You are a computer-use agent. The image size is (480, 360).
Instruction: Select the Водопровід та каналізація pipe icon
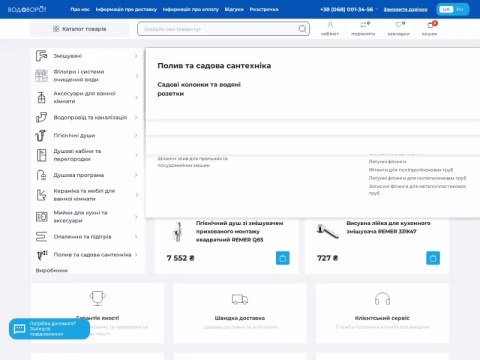pos(41,117)
